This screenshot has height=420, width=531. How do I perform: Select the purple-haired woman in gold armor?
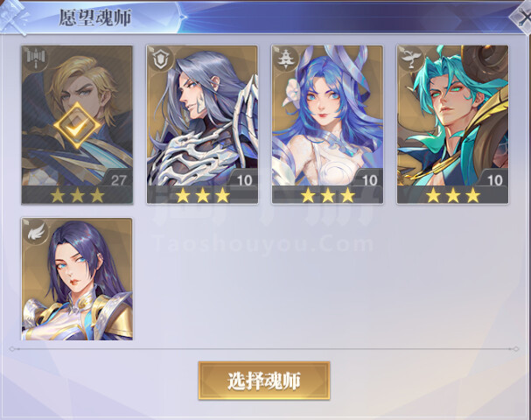coord(77,279)
